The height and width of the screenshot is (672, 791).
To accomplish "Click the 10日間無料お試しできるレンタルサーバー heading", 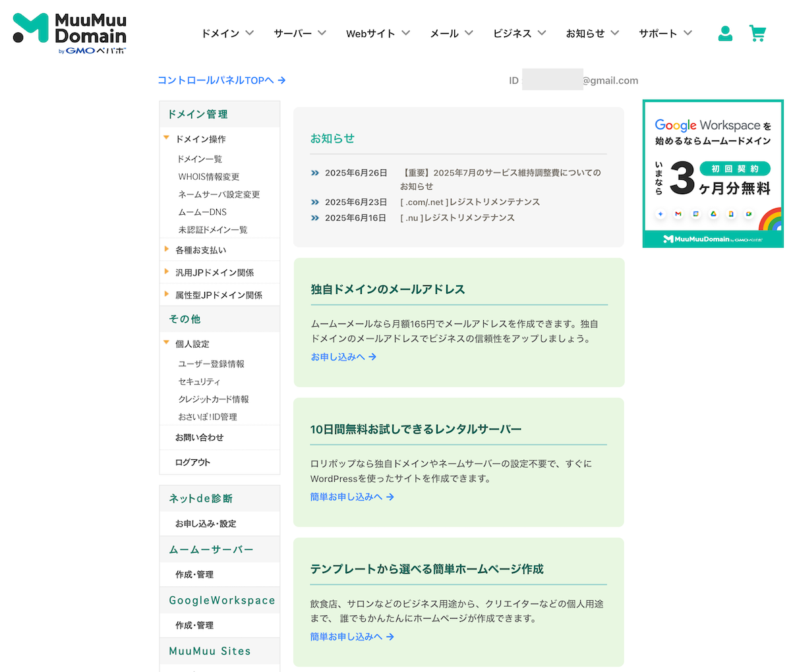I will pos(416,430).
